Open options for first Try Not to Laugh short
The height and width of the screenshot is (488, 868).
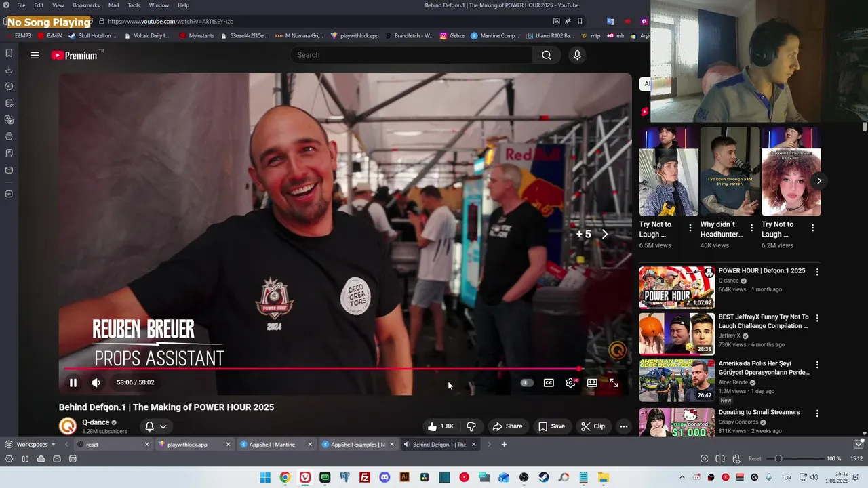(690, 228)
